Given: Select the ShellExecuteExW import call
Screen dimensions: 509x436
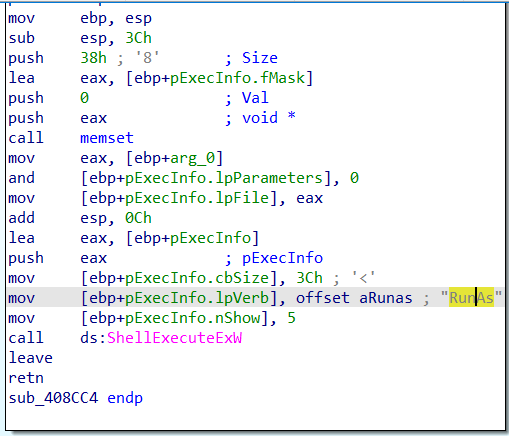Looking at the screenshot, I should click(174, 338).
